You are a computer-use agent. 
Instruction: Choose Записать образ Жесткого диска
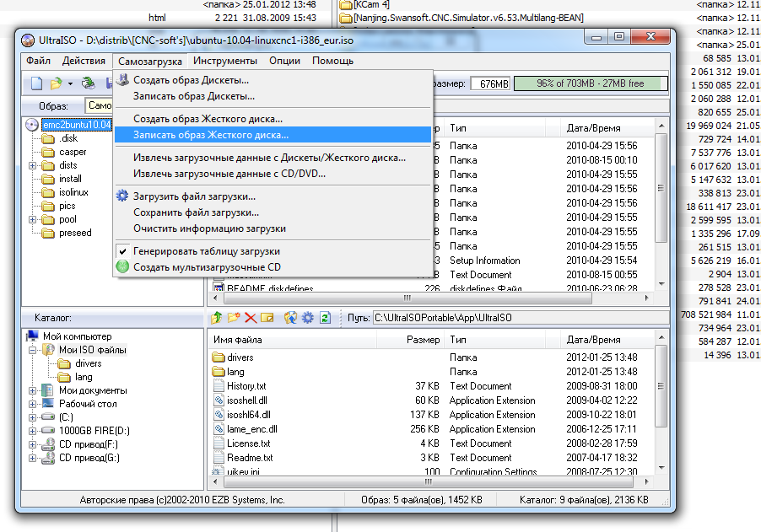[x=273, y=135]
